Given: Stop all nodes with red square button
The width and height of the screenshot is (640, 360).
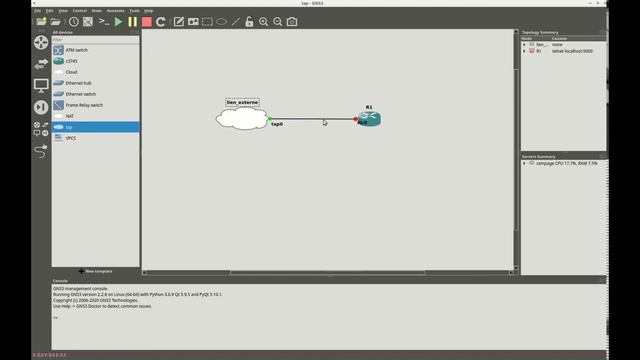Looking at the screenshot, I should click(147, 22).
